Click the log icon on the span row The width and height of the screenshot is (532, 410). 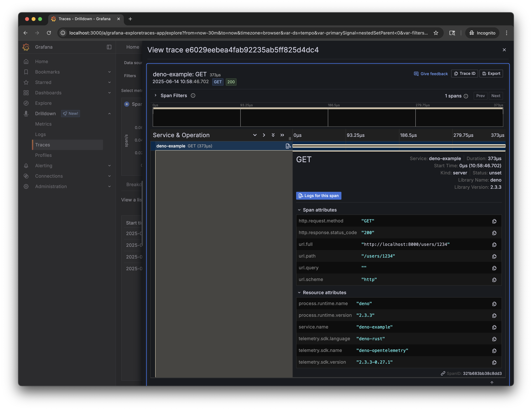(288, 146)
